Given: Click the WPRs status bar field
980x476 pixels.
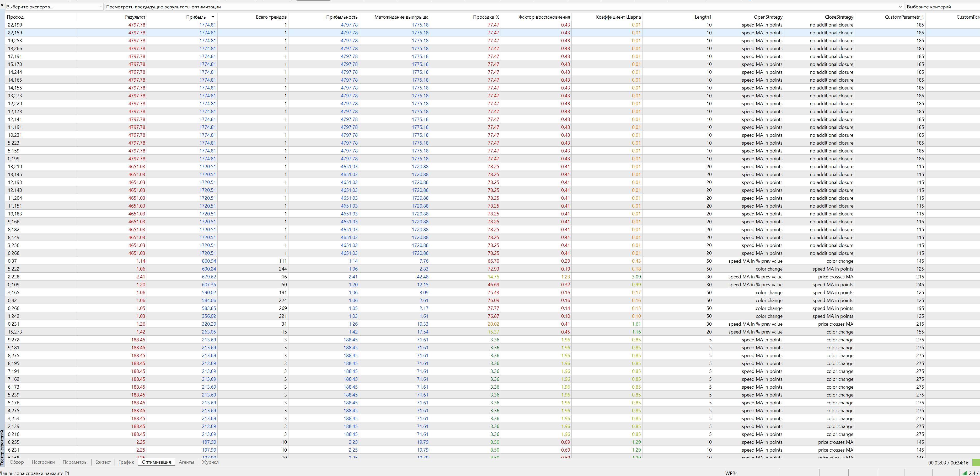Looking at the screenshot, I should tap(731, 473).
